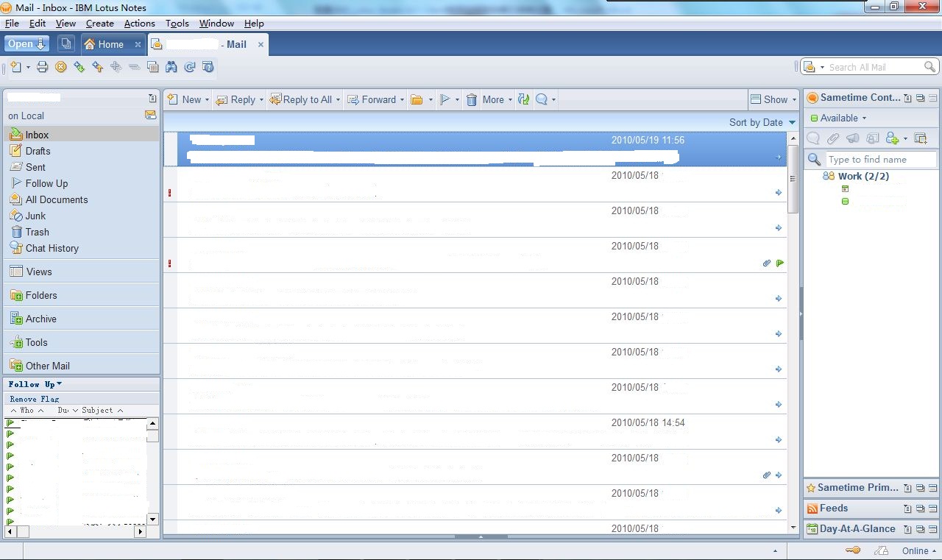
Task: Collapse the Work (2/2) contact group
Action: point(856,176)
